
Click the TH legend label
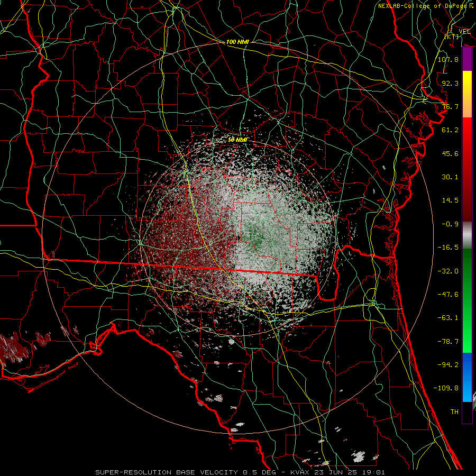point(454,412)
